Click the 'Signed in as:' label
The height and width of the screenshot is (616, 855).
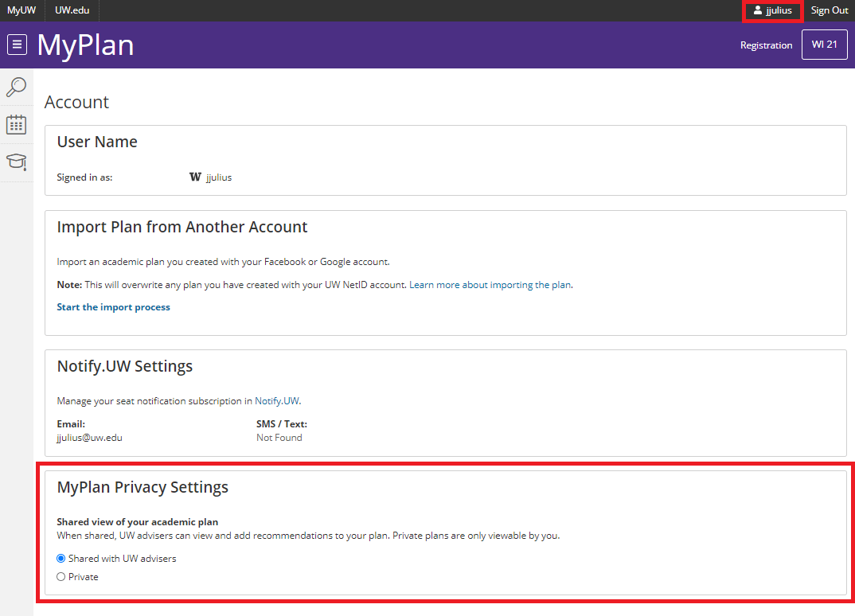[x=84, y=177]
